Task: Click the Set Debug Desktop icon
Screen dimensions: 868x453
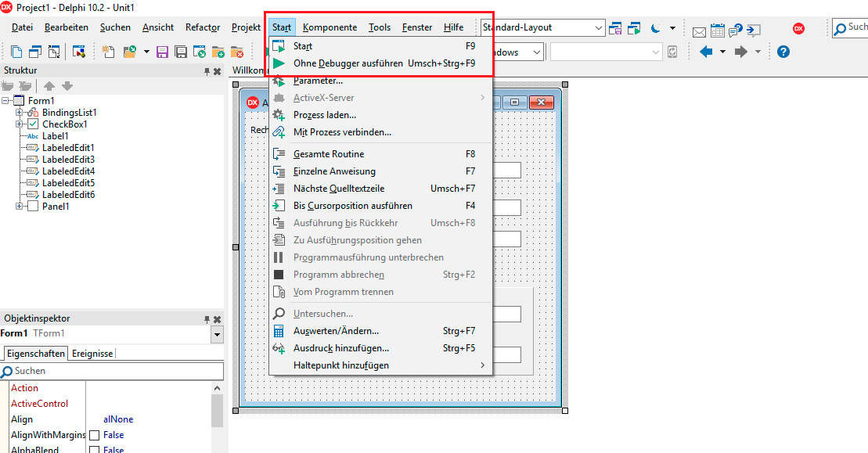Action: pos(634,28)
